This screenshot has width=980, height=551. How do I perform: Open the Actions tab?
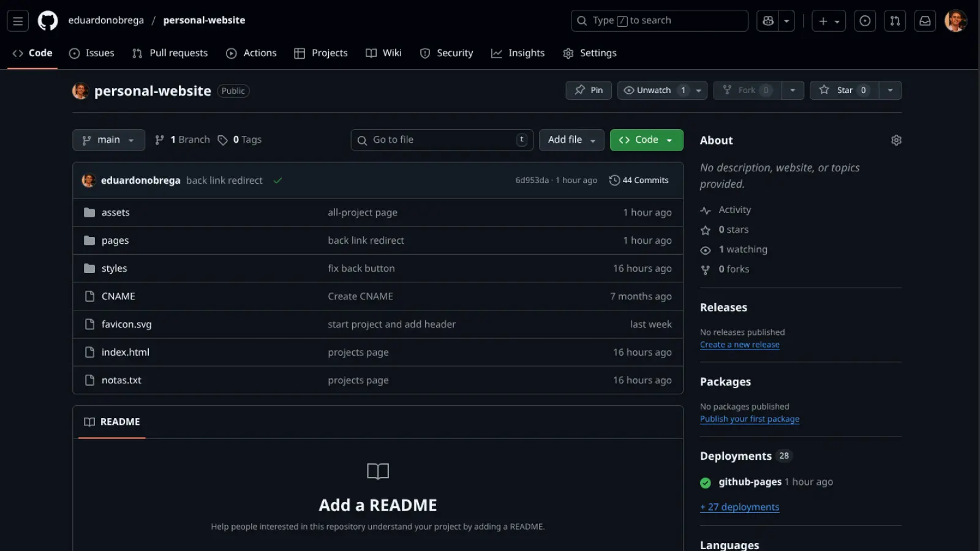coord(252,53)
